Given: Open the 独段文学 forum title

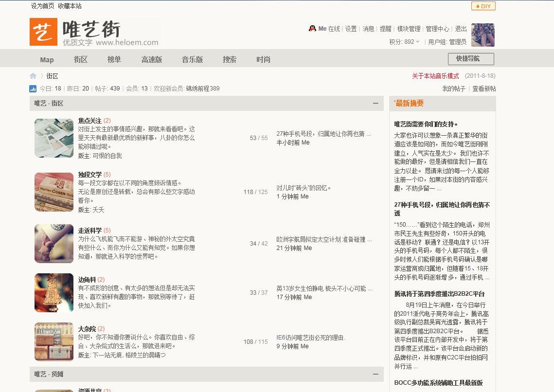Looking at the screenshot, I should click(90, 175).
